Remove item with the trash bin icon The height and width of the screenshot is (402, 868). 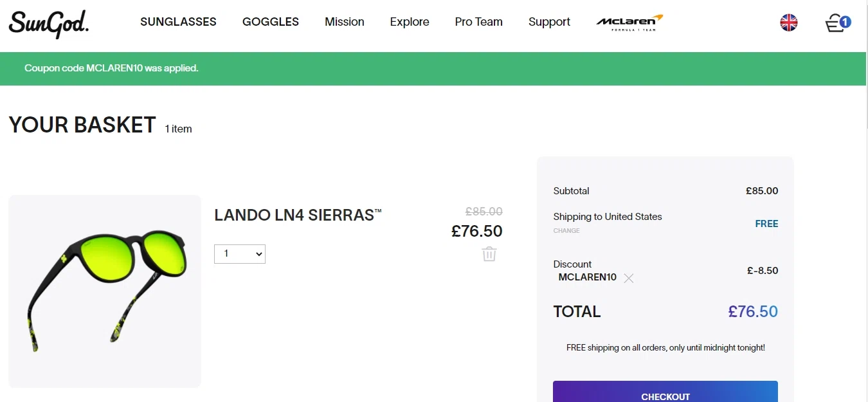489,254
